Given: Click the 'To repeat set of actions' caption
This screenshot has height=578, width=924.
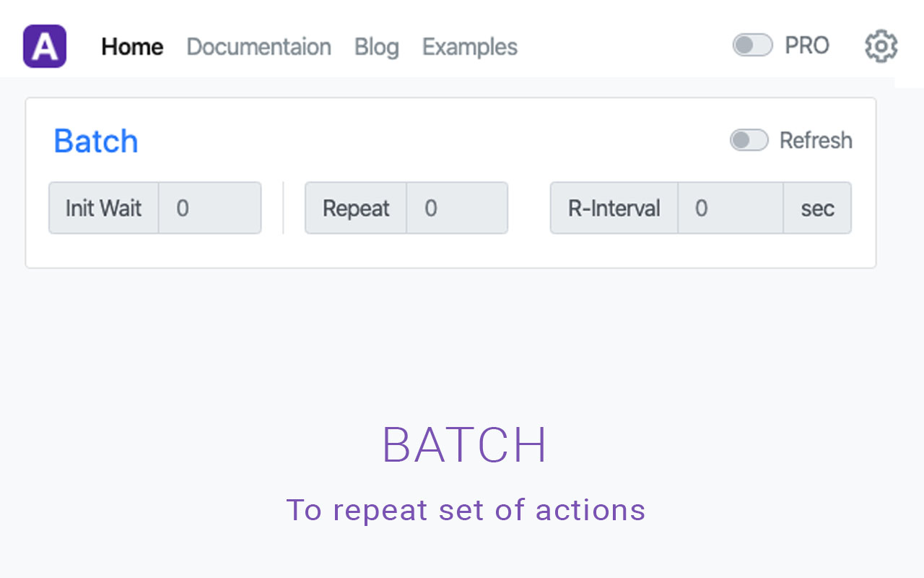Looking at the screenshot, I should click(466, 509).
